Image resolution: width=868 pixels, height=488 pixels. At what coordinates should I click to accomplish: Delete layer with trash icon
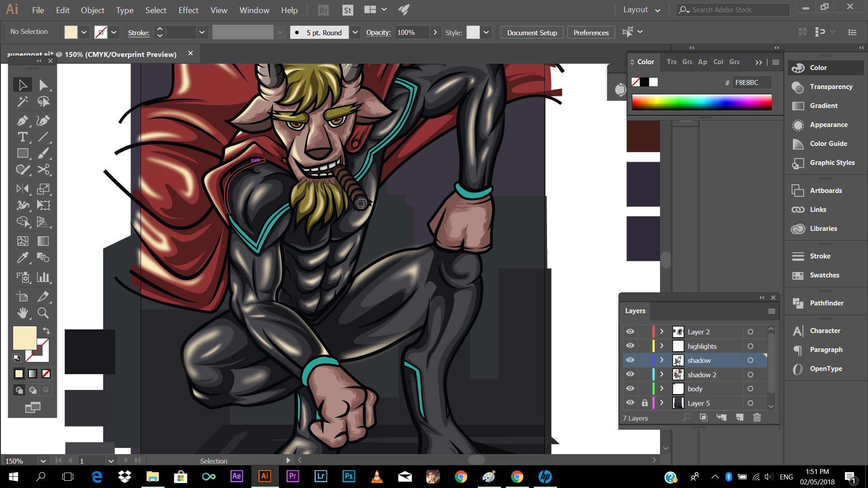click(x=757, y=418)
